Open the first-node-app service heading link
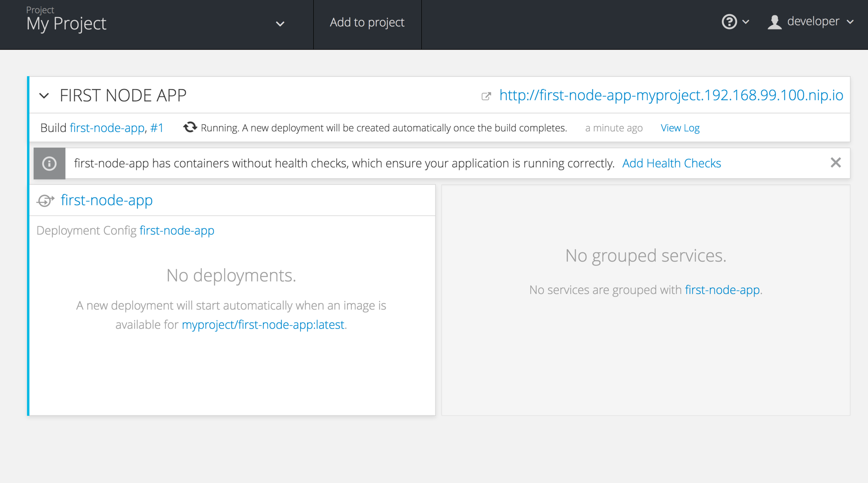This screenshot has height=483, width=868. [107, 200]
